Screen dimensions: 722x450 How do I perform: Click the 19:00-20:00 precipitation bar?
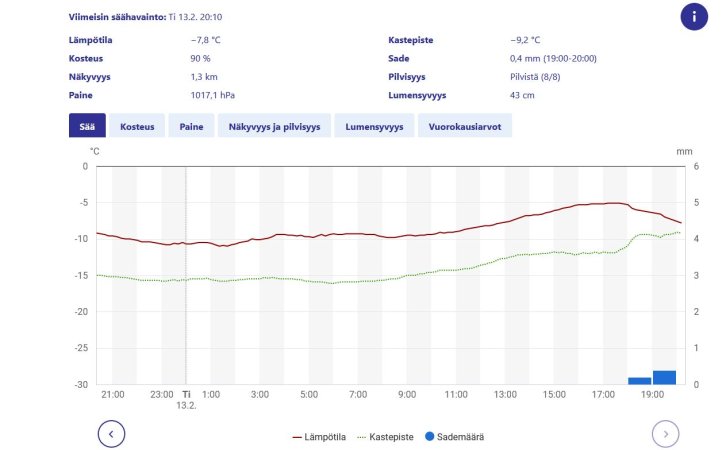(664, 377)
